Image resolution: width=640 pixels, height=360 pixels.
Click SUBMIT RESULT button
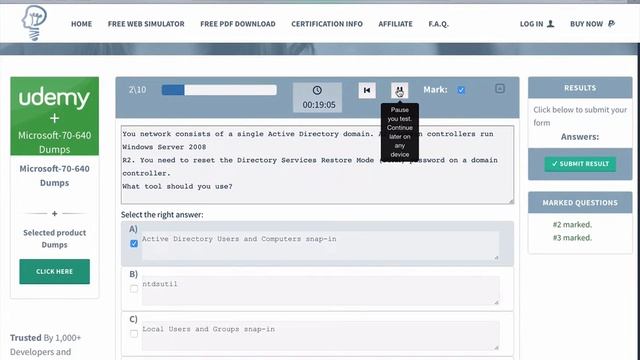click(x=580, y=164)
